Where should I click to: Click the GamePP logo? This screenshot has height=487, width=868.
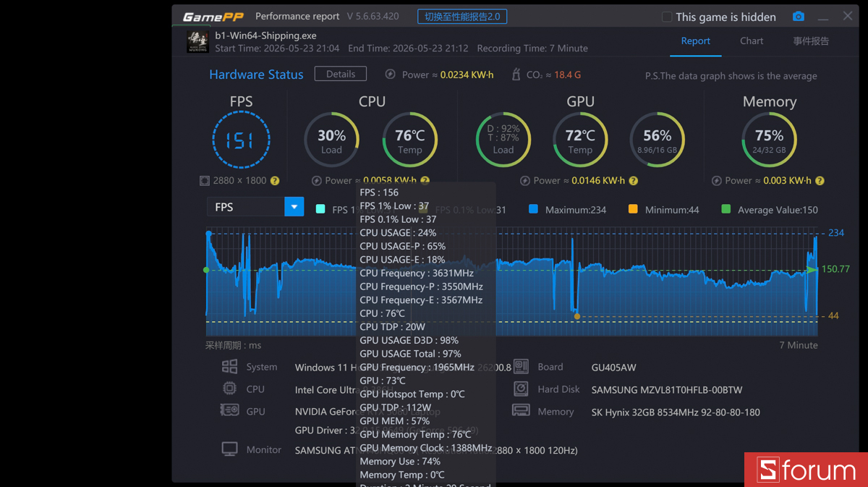(x=213, y=17)
